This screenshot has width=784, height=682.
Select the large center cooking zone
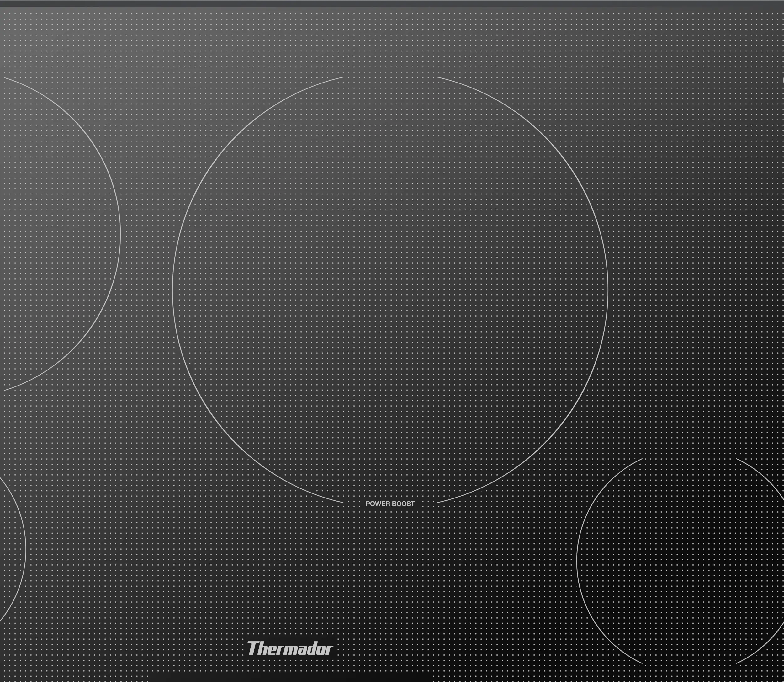tap(390, 289)
